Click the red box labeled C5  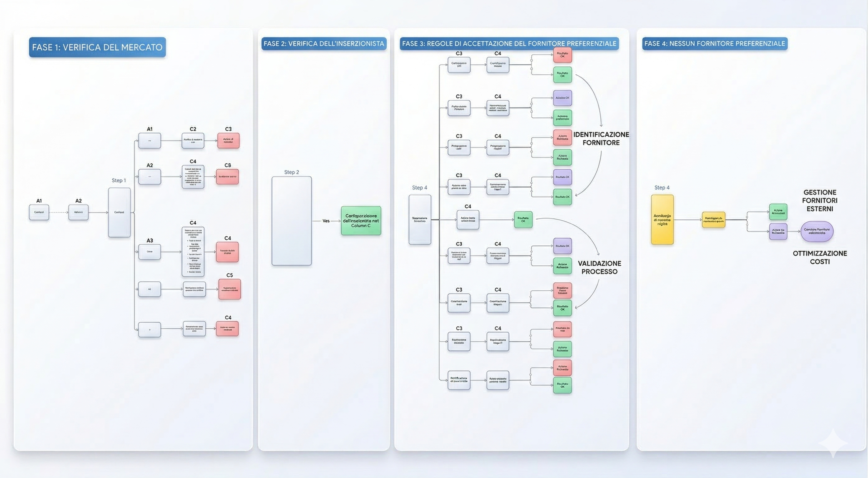230,289
